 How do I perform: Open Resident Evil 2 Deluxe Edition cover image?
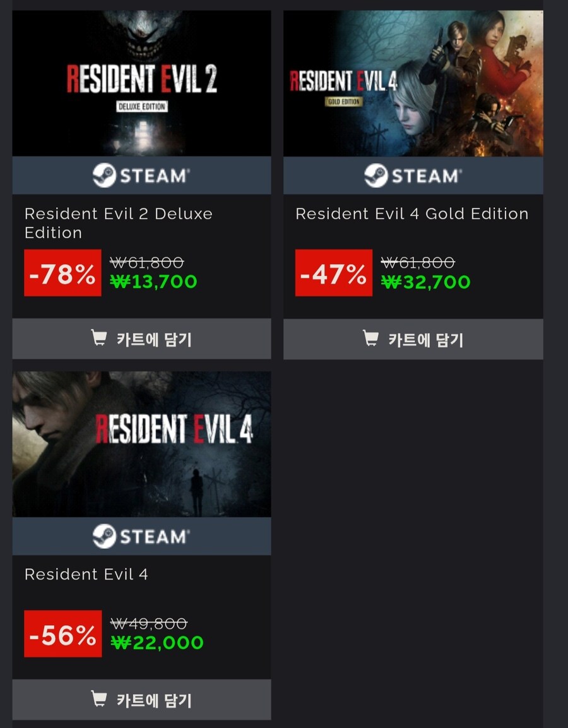[x=141, y=83]
